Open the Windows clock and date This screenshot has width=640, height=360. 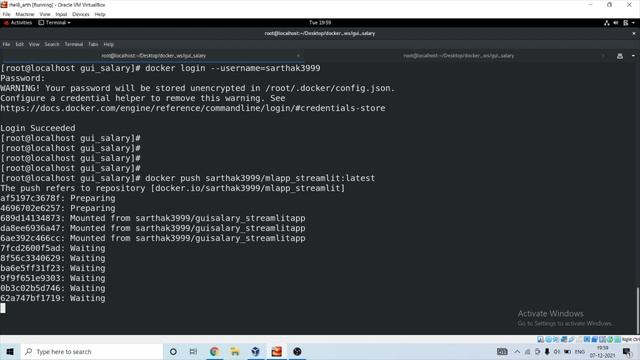[602, 351]
